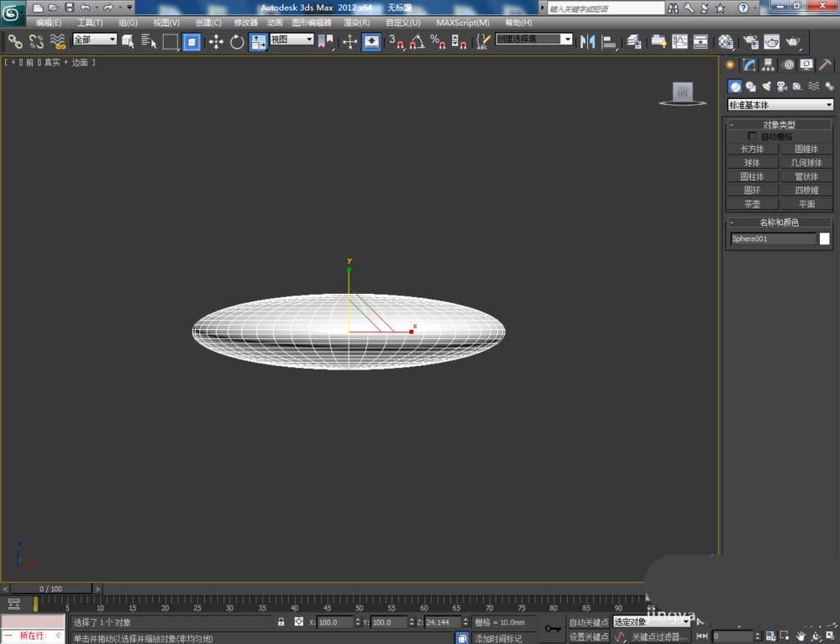The width and height of the screenshot is (840, 644).
Task: Open the Mirror tool
Action: click(588, 41)
